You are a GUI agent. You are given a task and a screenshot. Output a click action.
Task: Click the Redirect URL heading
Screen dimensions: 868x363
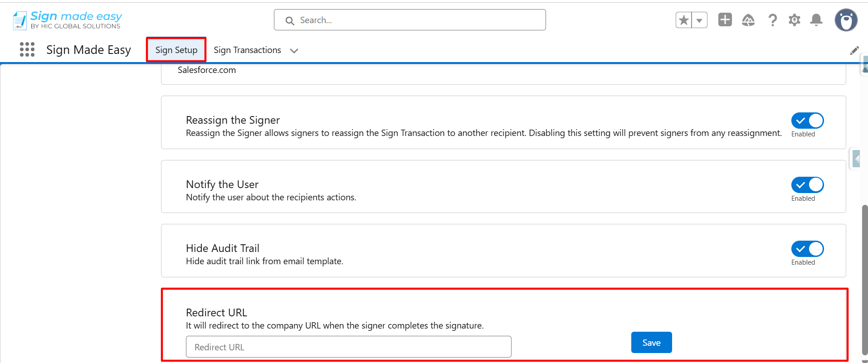(x=216, y=312)
